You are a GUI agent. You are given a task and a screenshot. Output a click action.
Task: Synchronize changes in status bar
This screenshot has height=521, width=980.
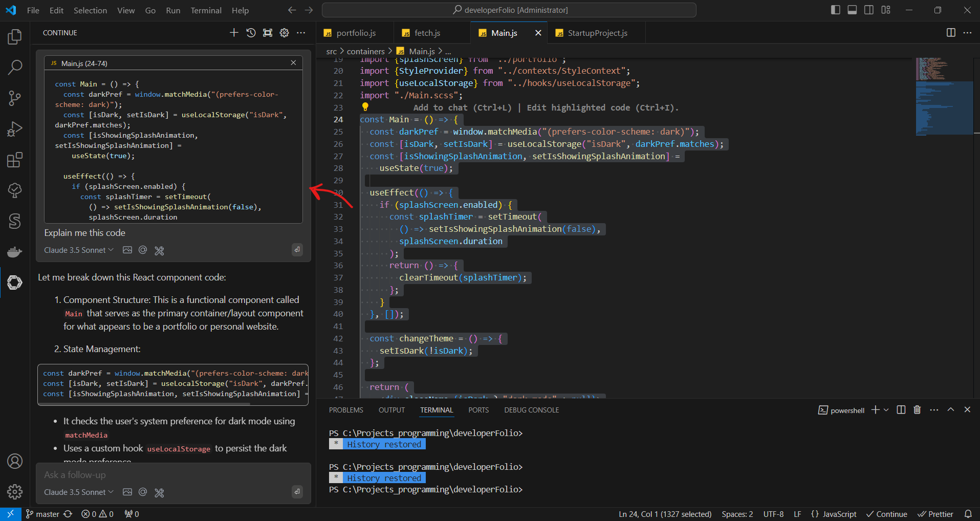pos(68,514)
